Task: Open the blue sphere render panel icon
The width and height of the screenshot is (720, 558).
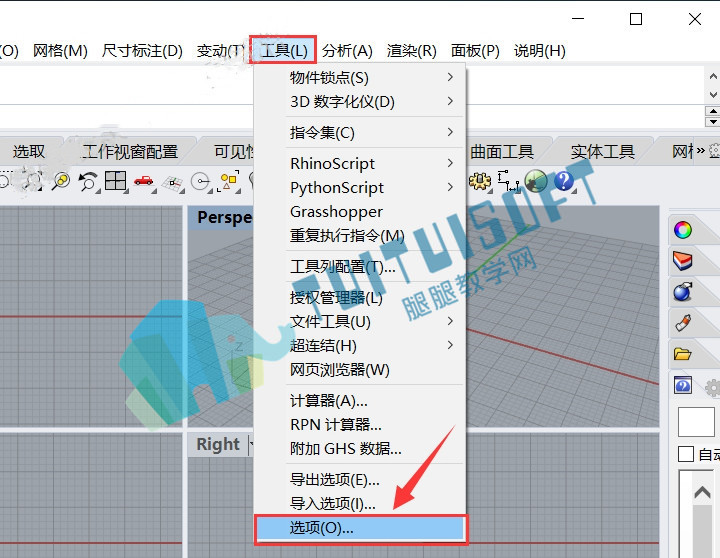Action: 682,291
